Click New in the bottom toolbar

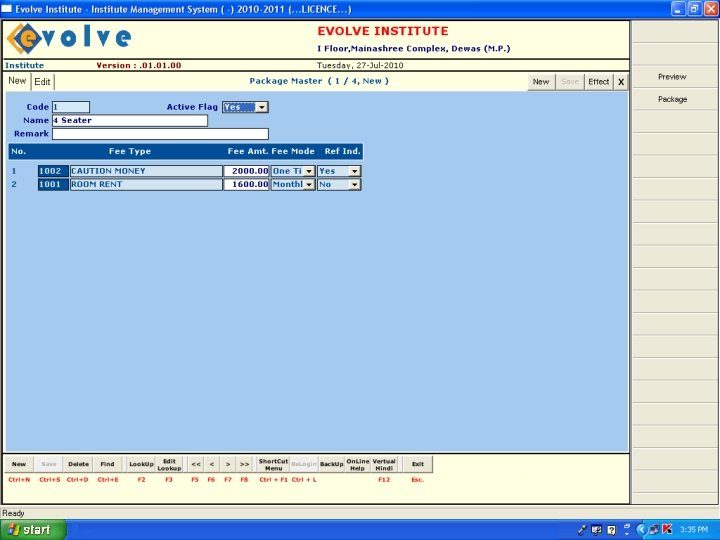[x=19, y=464]
